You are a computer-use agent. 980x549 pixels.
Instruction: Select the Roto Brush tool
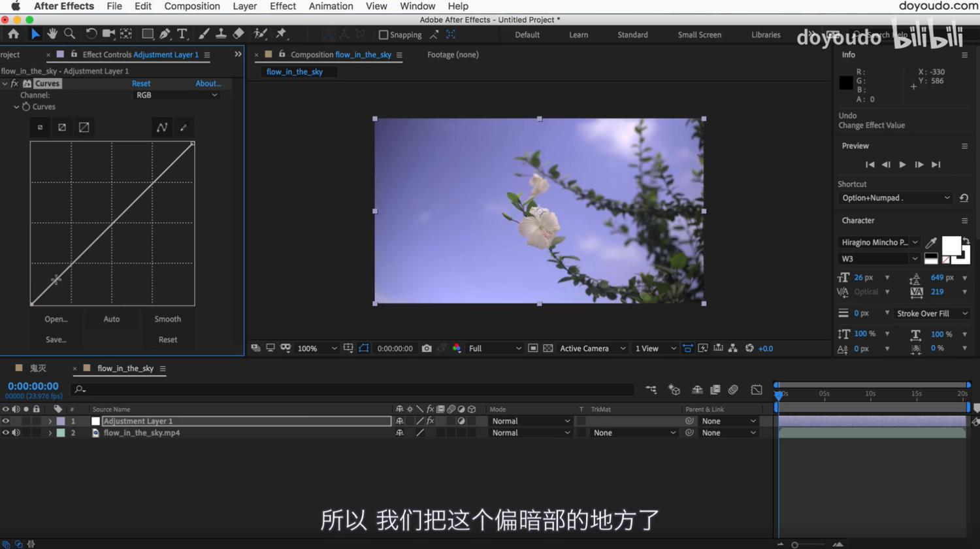pyautogui.click(x=261, y=33)
